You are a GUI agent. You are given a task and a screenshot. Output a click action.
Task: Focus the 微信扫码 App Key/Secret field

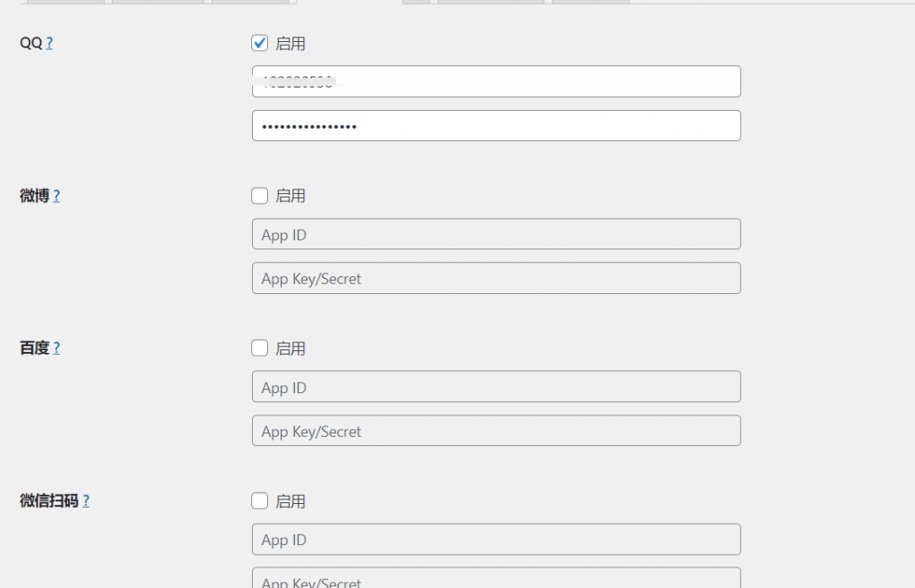496,579
